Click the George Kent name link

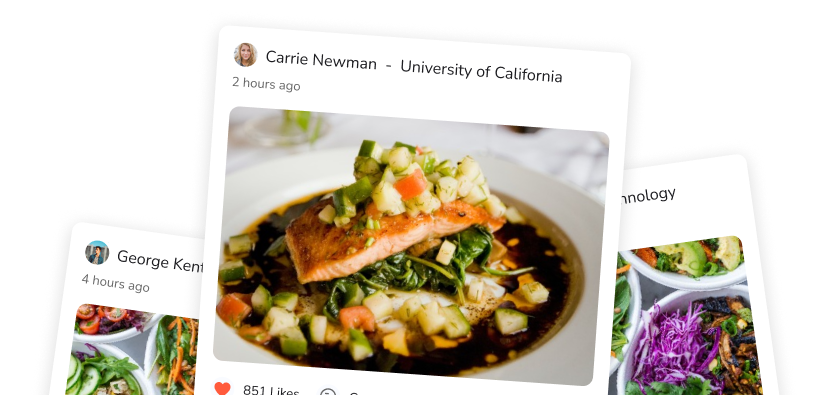tap(159, 261)
